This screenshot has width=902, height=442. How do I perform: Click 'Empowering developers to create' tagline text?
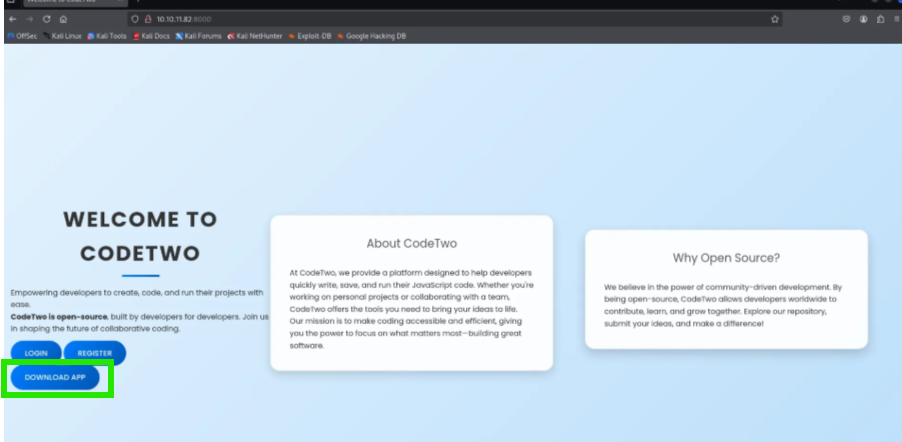[x=137, y=298]
